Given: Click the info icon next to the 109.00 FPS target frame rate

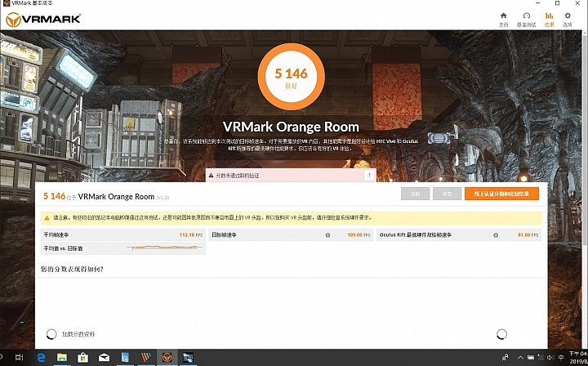Looking at the screenshot, I should tap(327, 235).
